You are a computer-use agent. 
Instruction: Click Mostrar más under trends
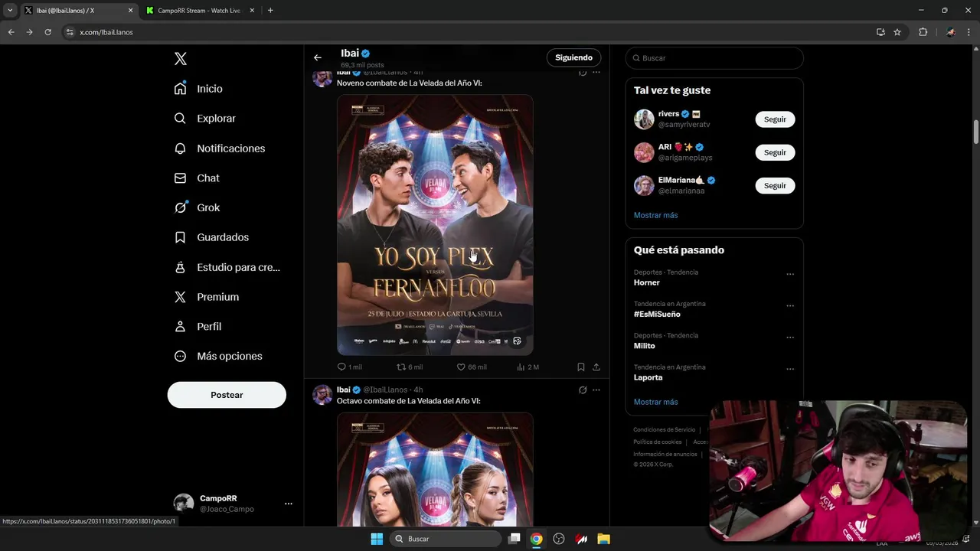coord(656,402)
